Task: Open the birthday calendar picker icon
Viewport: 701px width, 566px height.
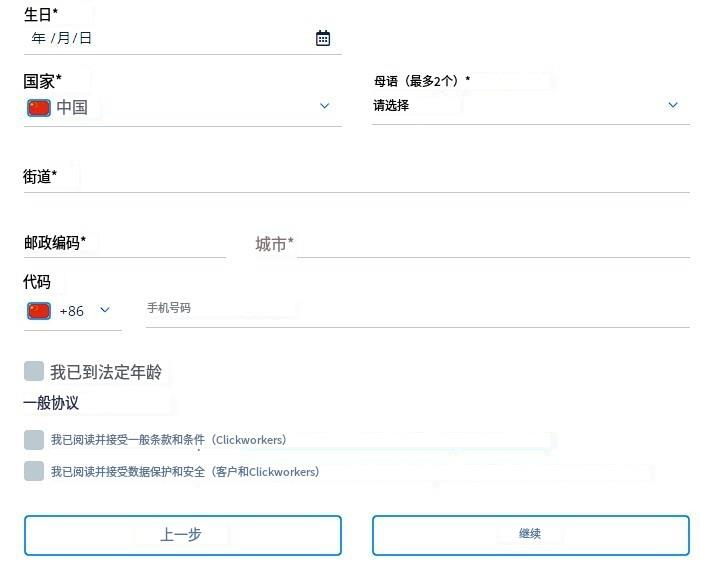Action: click(323, 38)
